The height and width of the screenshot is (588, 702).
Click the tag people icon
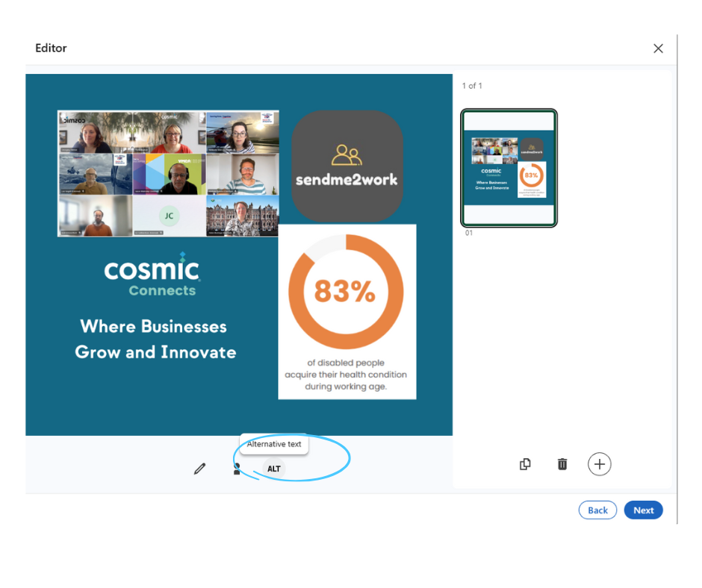[x=237, y=469]
